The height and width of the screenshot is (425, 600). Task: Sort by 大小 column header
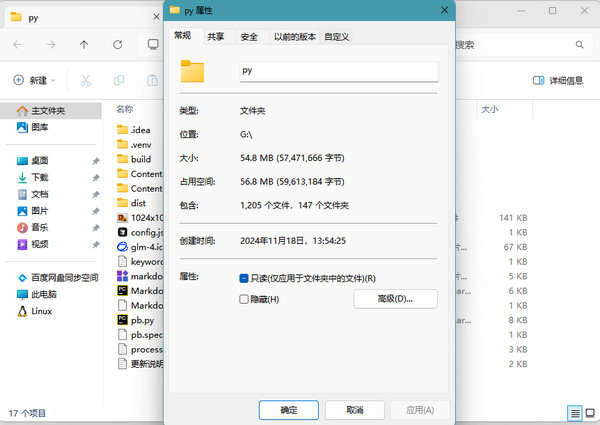(490, 109)
